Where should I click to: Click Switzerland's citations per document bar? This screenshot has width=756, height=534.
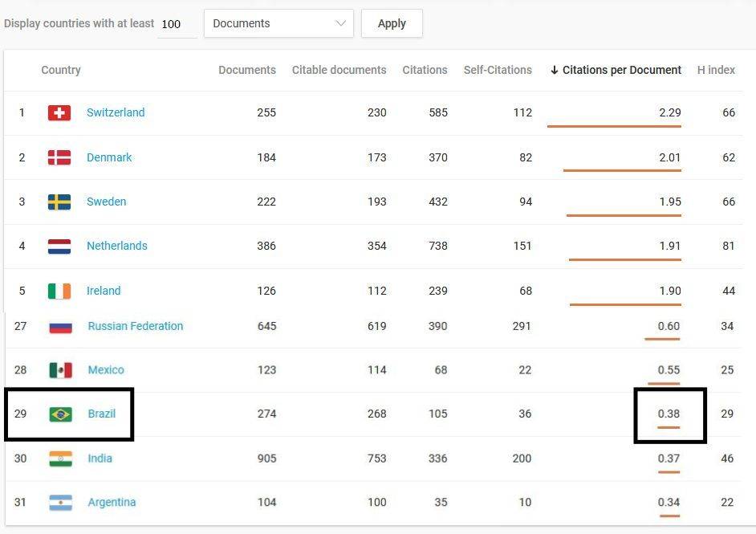tap(614, 126)
